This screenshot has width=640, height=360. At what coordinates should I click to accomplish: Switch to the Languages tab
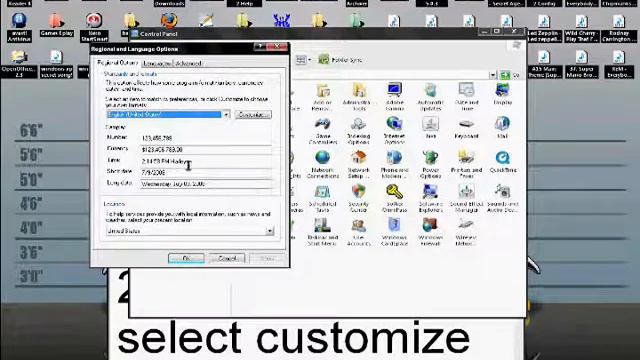click(157, 63)
